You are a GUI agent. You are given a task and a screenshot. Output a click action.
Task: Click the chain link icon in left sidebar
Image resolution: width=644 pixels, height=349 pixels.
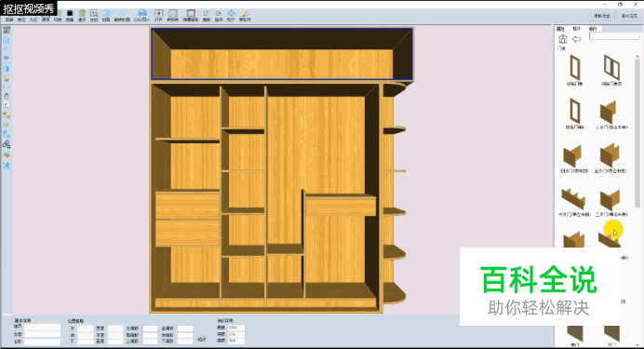click(7, 144)
